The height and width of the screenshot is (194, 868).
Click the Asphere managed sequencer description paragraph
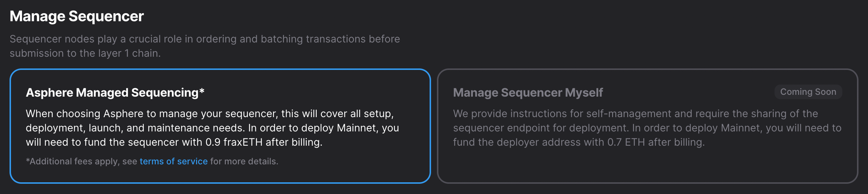pos(213,128)
